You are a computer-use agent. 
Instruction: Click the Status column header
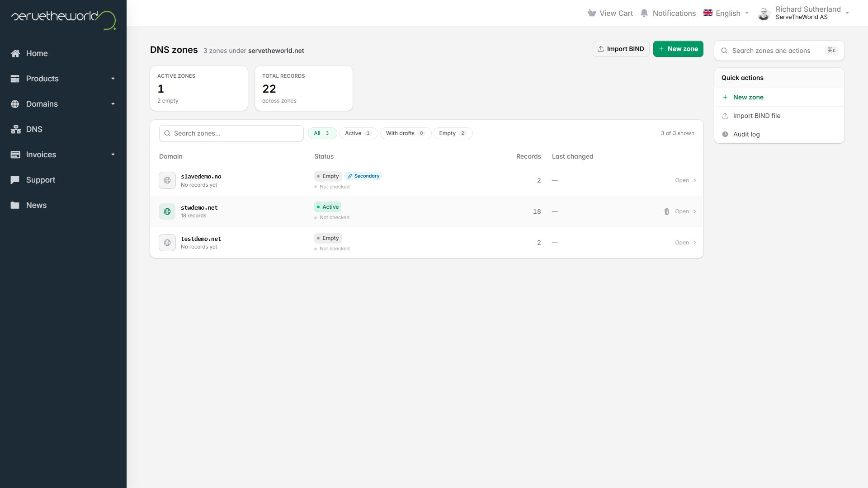coord(324,156)
